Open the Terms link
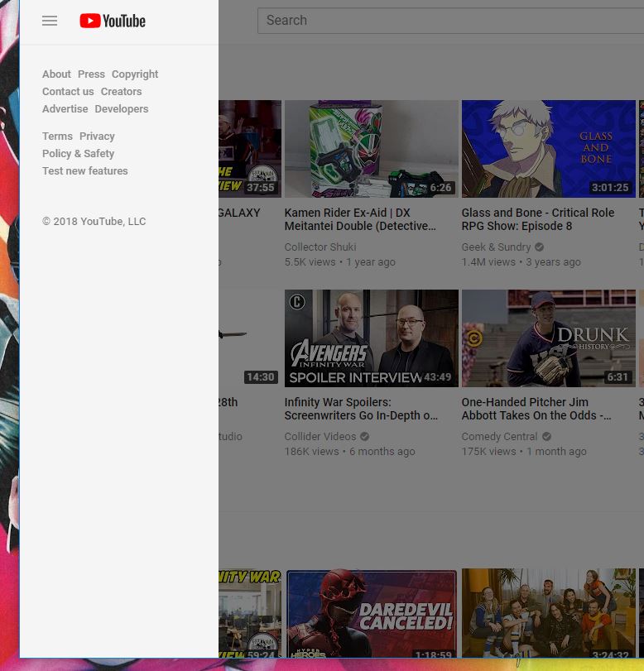This screenshot has width=644, height=671. tap(57, 136)
